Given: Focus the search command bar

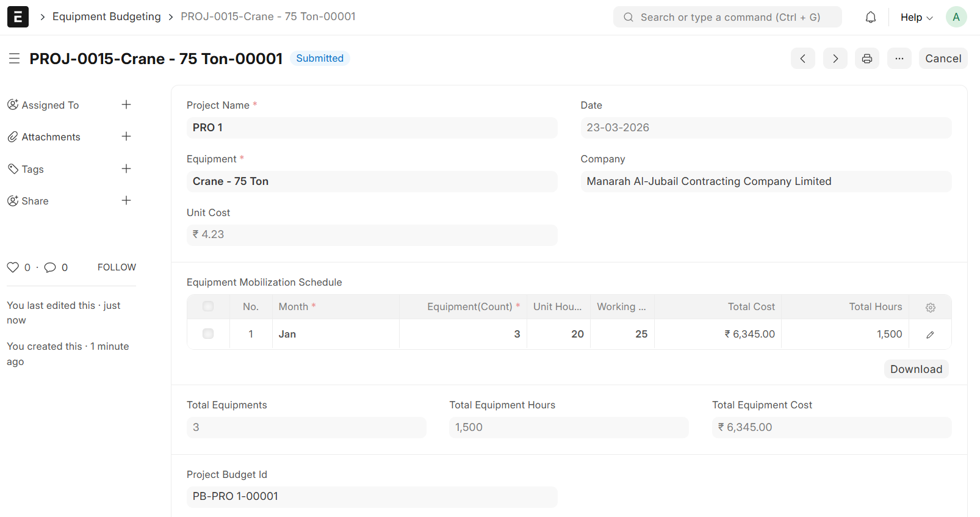Looking at the screenshot, I should [727, 17].
